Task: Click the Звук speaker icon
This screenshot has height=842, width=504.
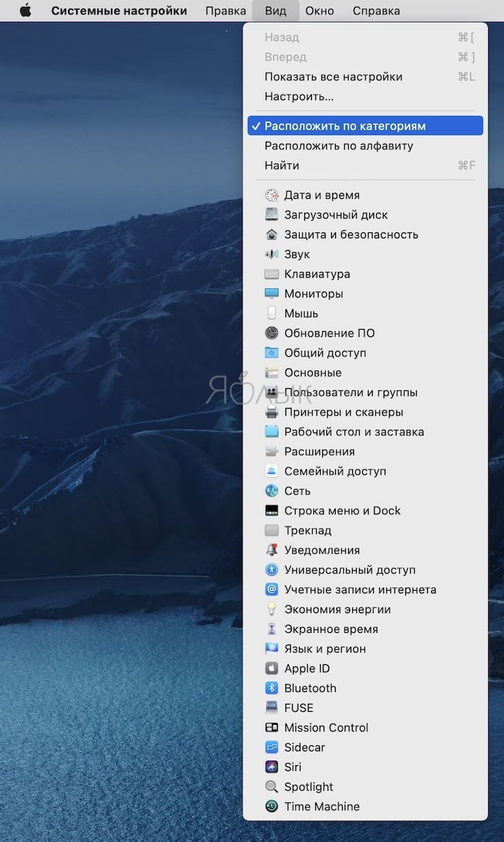Action: click(x=272, y=254)
